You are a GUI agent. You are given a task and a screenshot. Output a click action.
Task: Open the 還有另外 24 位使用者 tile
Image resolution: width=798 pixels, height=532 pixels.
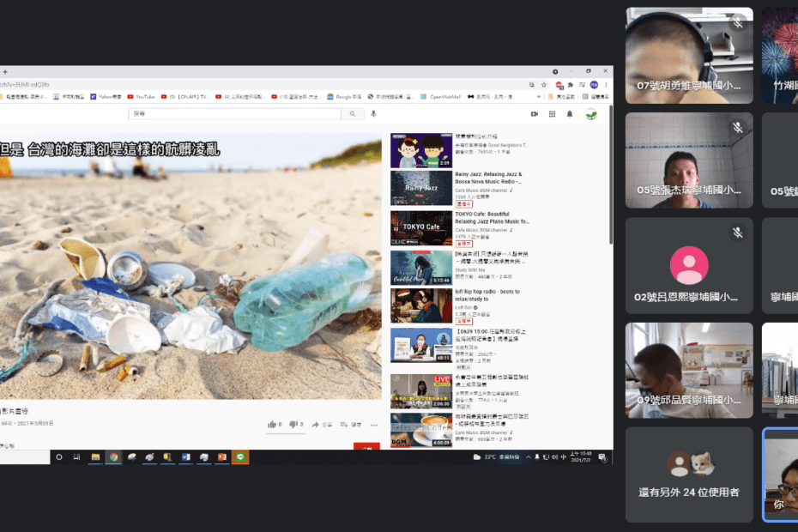coord(689,475)
